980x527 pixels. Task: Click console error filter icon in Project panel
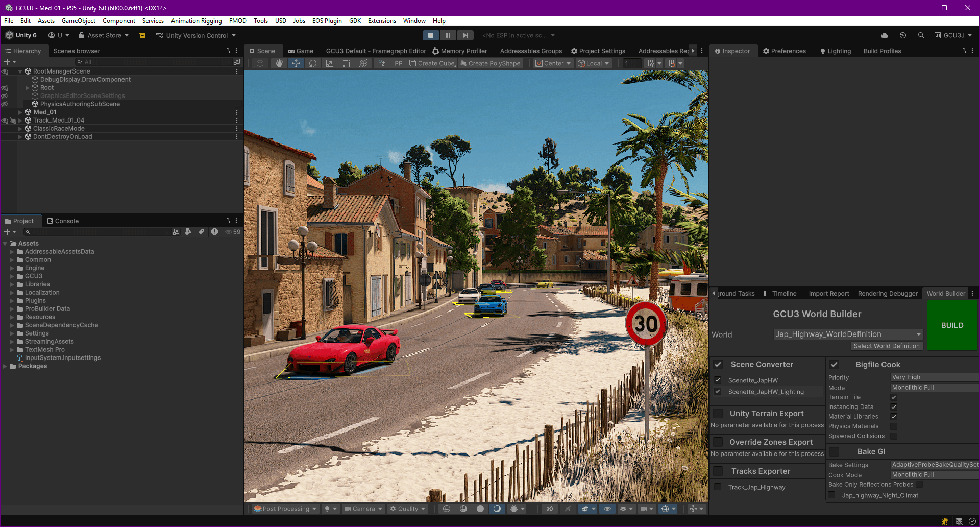(215, 232)
